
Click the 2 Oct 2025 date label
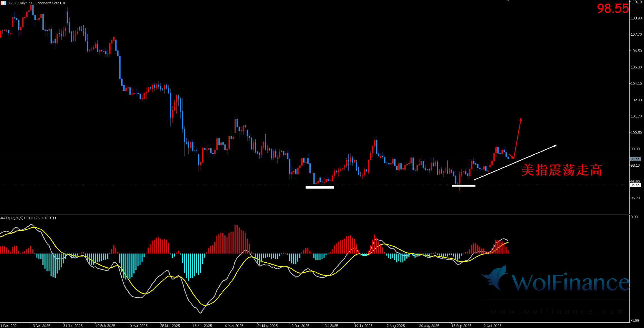click(492, 326)
